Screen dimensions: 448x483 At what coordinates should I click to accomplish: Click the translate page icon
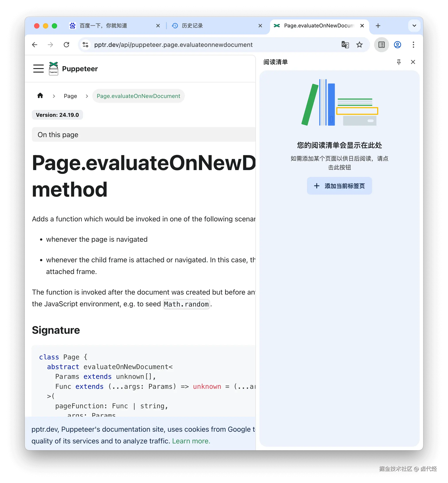pyautogui.click(x=345, y=45)
